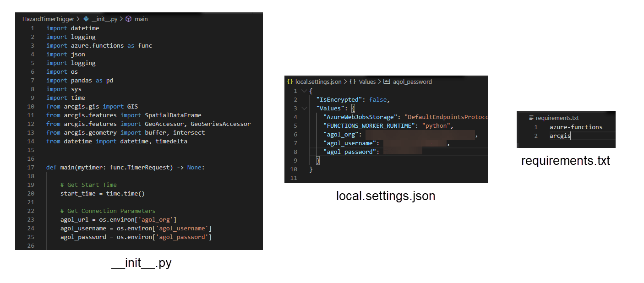
Task: Select the main breadcrumb symbol name
Action: [141, 19]
